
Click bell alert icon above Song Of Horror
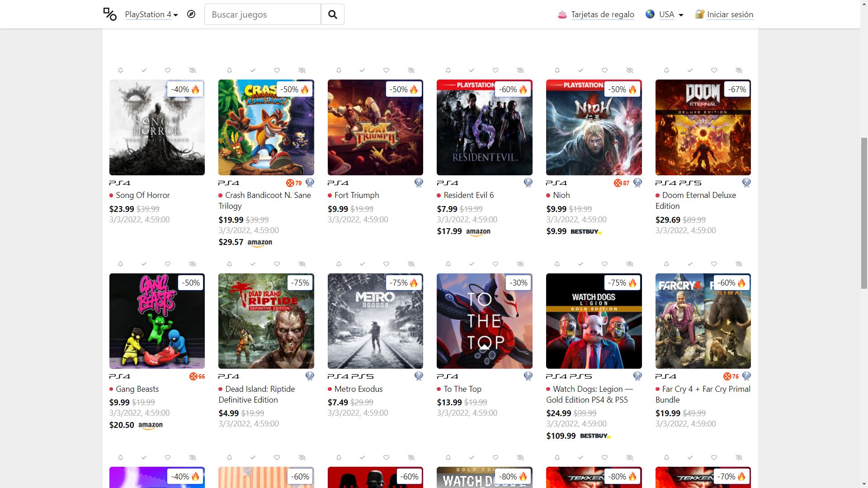pos(120,70)
